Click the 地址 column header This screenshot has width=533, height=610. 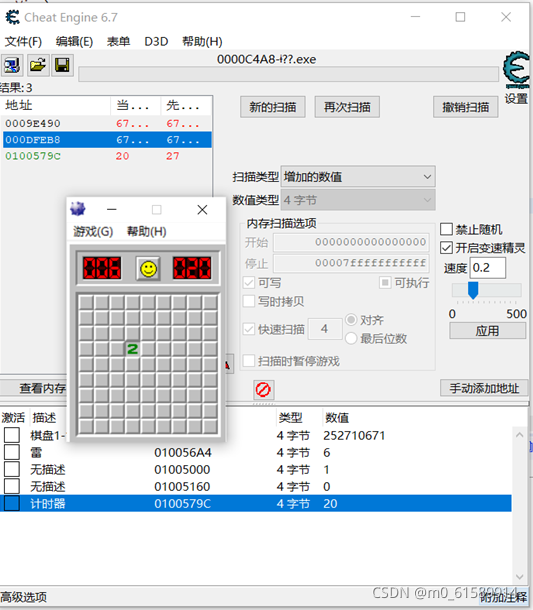click(57, 105)
